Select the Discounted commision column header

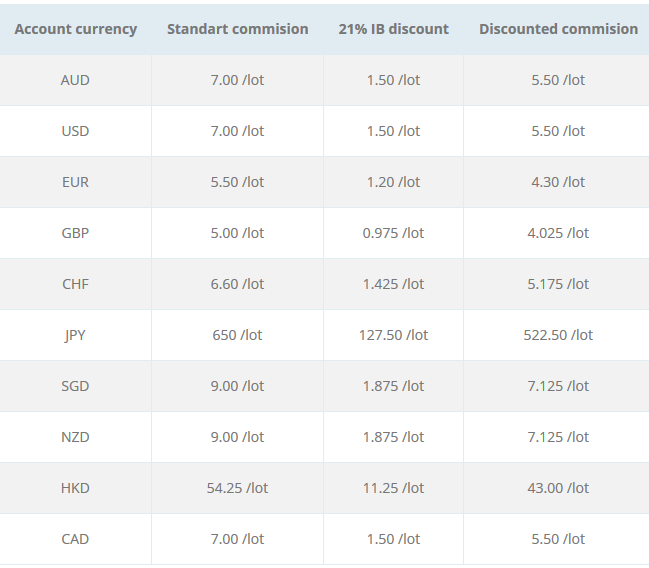[558, 29]
